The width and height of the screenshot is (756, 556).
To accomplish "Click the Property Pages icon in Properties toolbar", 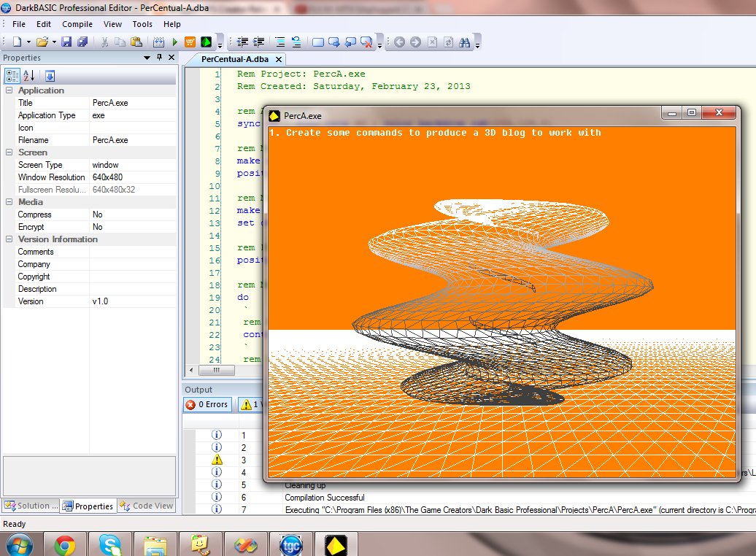I will click(50, 76).
